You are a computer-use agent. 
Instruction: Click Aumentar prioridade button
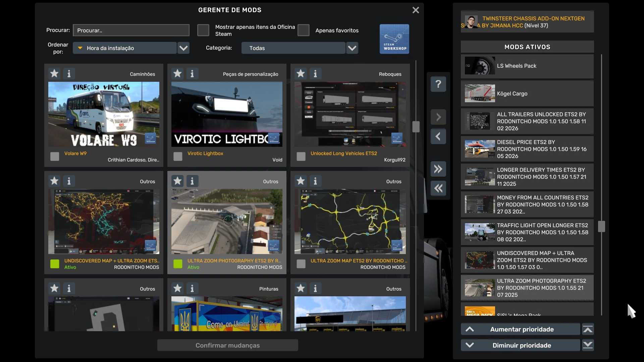(x=521, y=329)
